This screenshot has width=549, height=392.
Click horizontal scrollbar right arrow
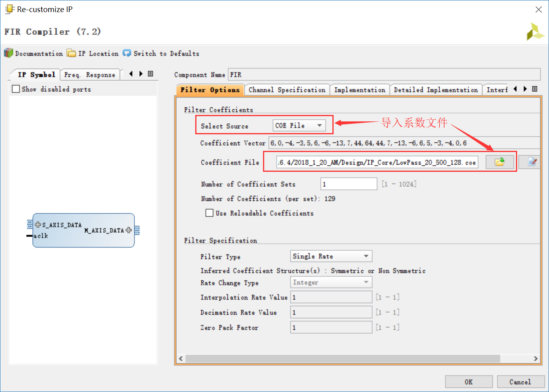(536, 359)
